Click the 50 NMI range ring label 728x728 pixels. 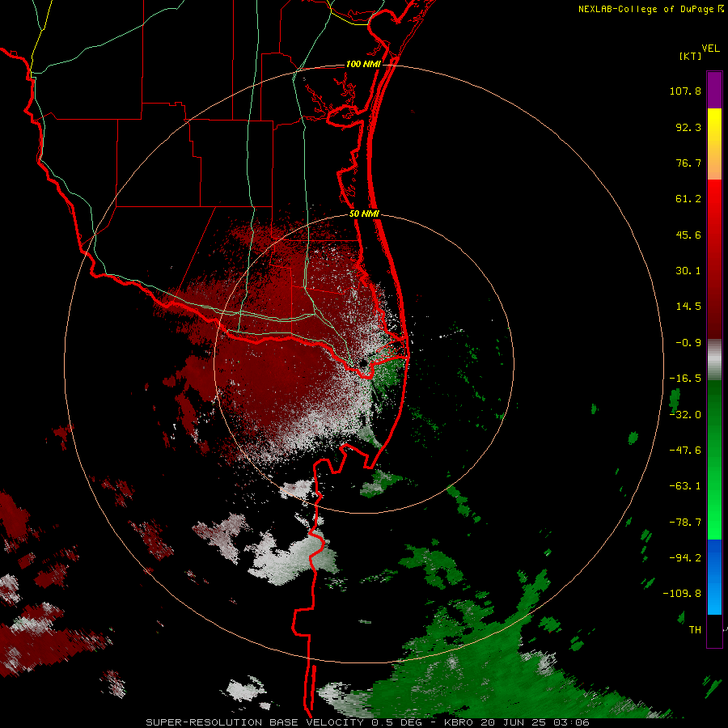click(x=364, y=214)
